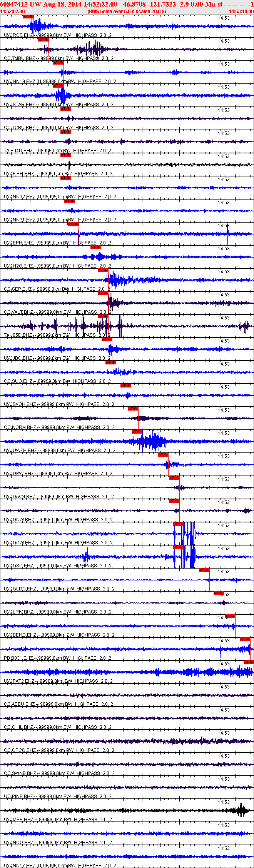Select the red pick marker on LRIV trace
The width and height of the screenshot is (254, 868).
(x=219, y=593)
